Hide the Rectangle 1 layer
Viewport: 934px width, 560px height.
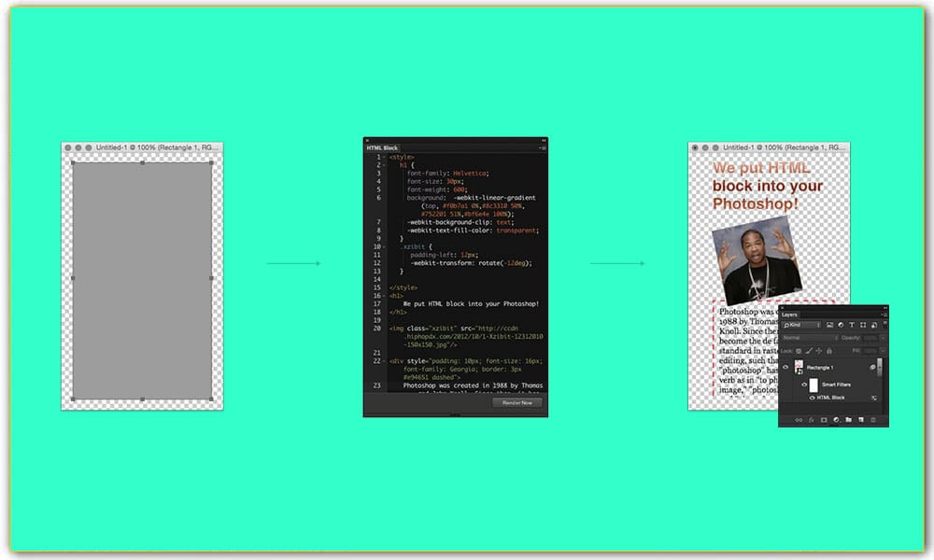786,366
